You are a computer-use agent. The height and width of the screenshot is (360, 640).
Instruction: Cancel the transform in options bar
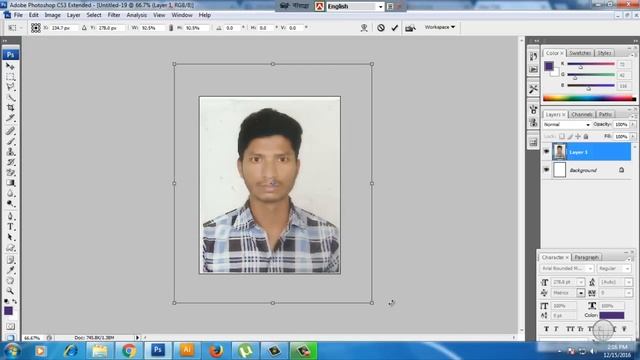pos(381,28)
